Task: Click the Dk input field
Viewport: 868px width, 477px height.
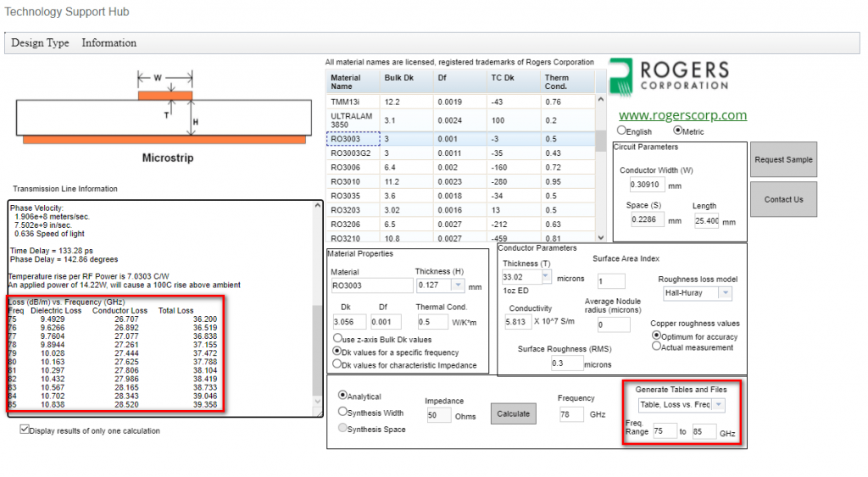Action: 348,321
